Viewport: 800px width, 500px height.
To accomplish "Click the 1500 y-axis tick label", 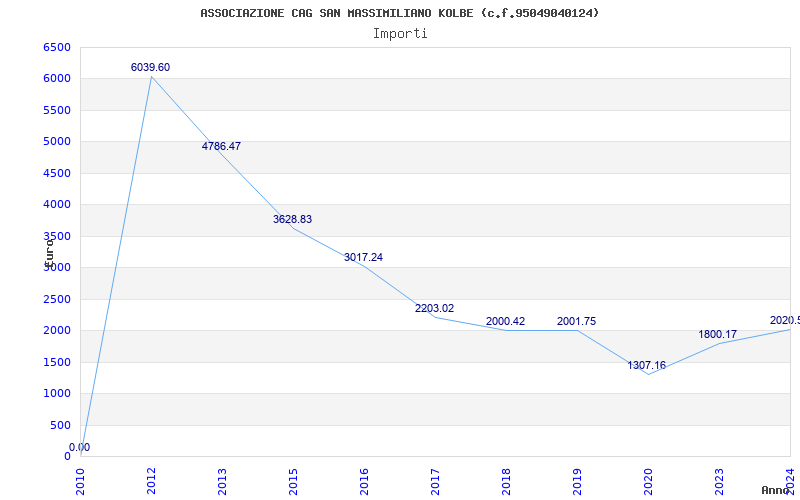I will pos(57,362).
